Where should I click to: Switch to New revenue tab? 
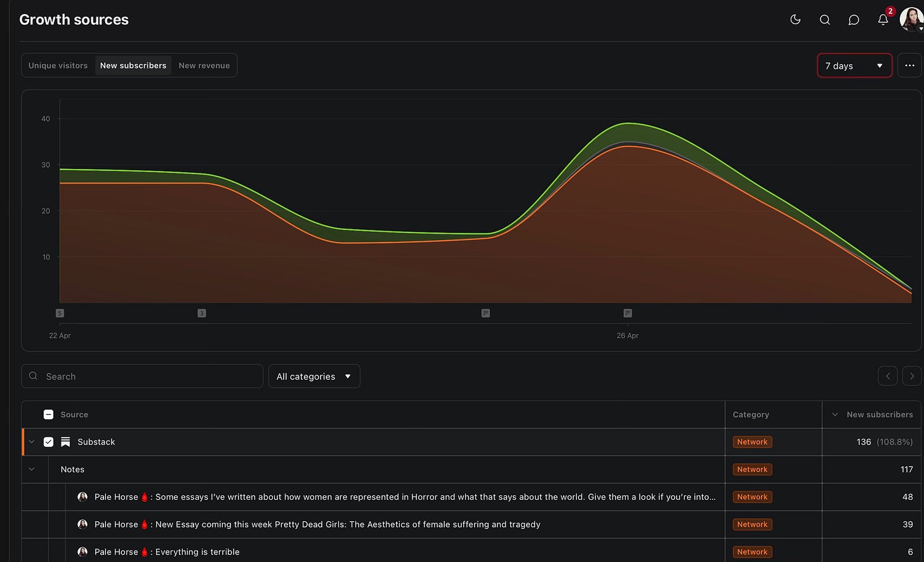[x=204, y=65]
